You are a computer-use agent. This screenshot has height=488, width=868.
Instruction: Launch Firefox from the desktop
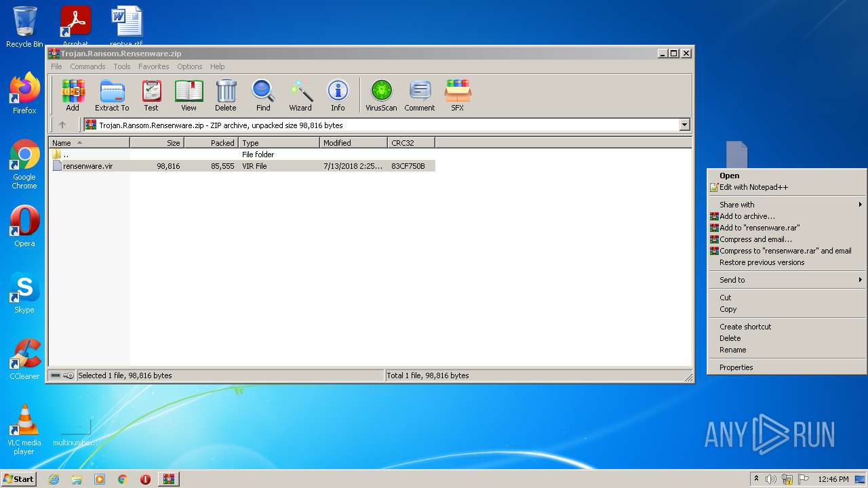[24, 94]
